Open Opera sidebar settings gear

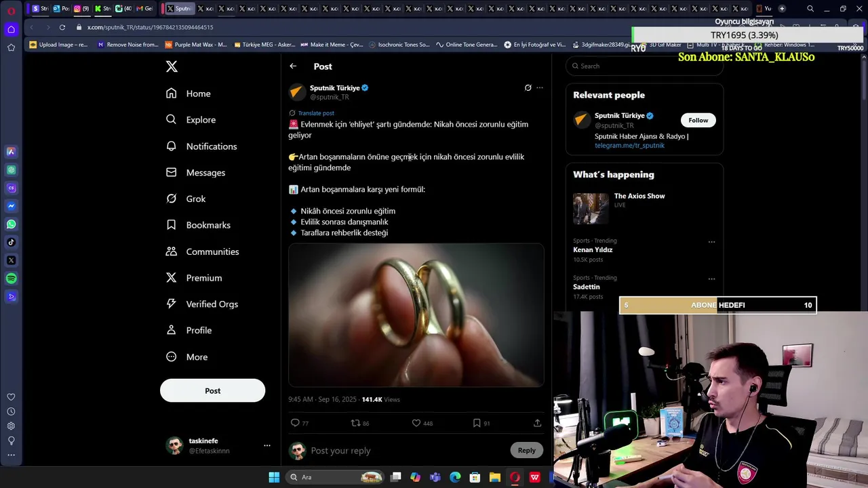[x=11, y=426]
